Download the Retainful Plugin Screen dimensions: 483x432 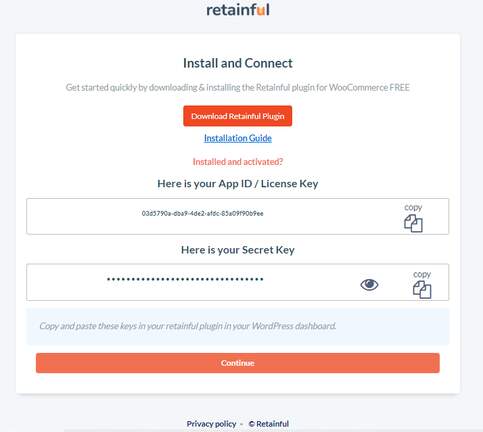tap(238, 116)
